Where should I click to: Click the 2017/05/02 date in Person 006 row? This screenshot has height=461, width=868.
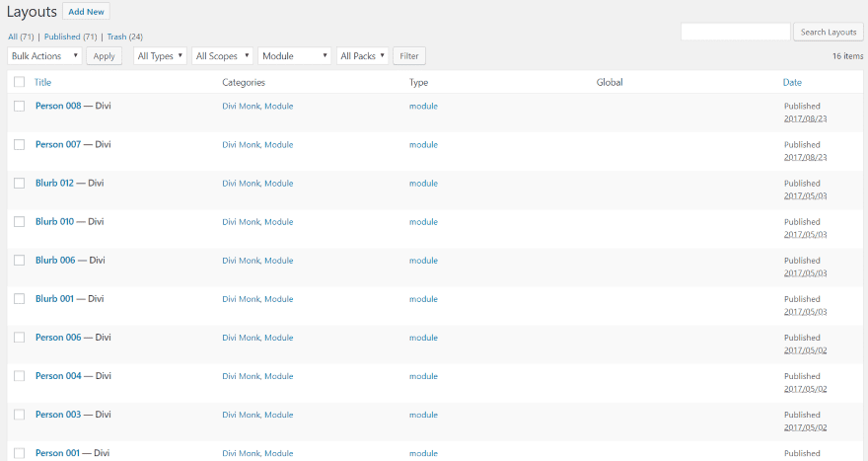[x=806, y=350]
